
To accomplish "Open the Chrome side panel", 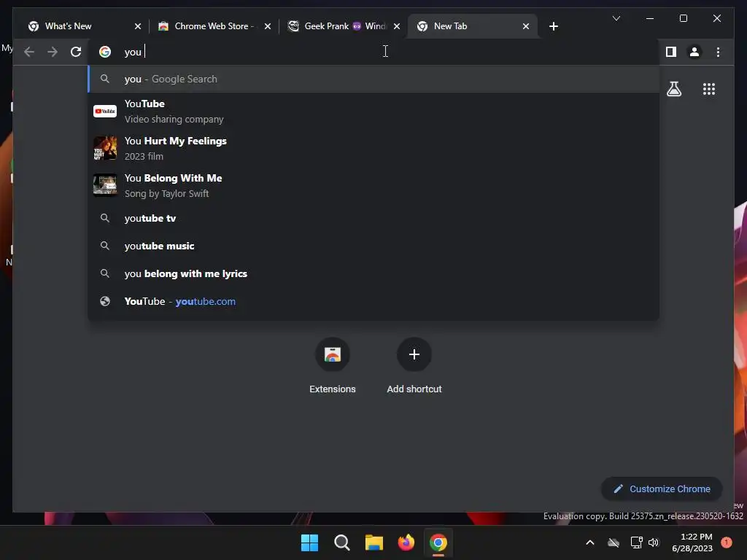I will [671, 52].
